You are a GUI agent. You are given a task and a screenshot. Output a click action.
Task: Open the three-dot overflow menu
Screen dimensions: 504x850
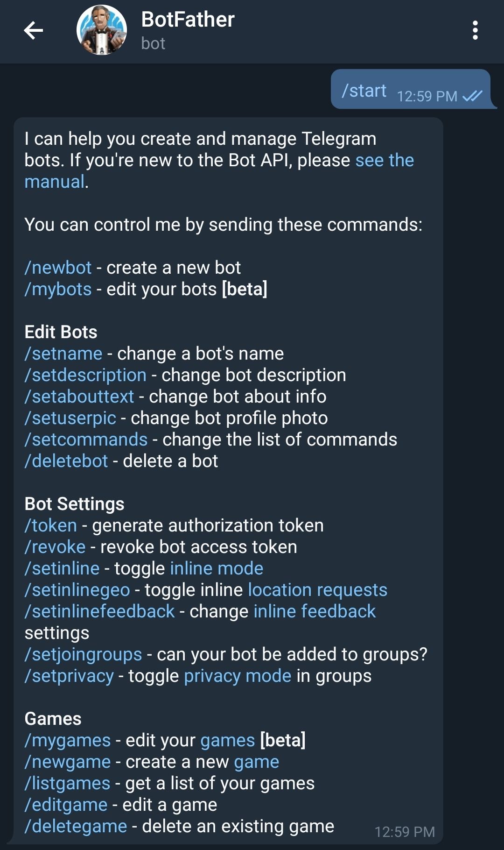click(475, 31)
